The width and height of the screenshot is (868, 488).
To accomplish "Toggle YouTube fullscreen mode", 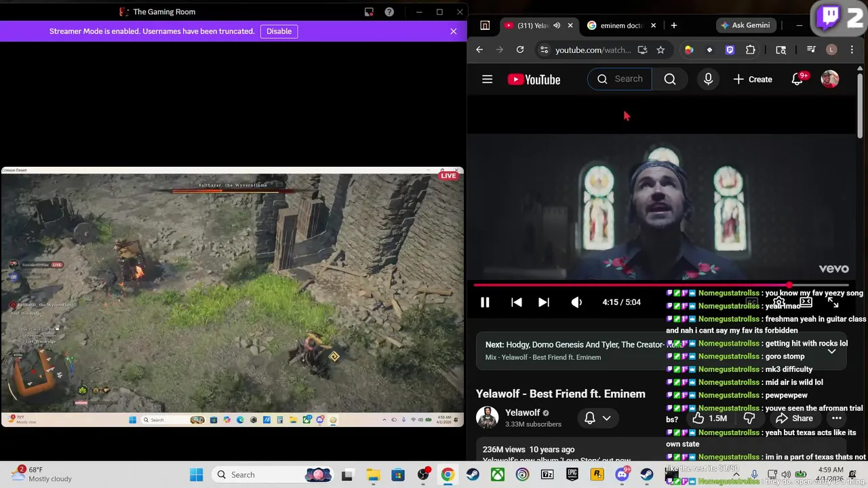I will [833, 302].
